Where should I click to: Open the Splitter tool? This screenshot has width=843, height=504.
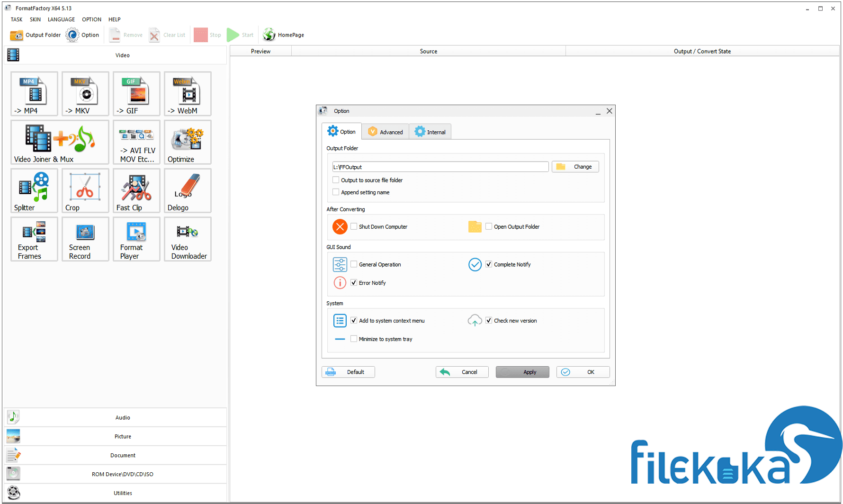coord(34,190)
